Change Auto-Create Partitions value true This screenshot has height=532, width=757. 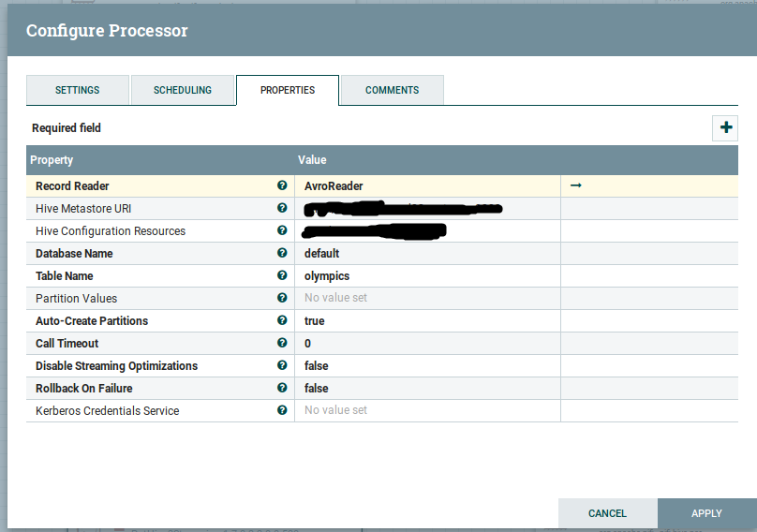[x=428, y=320]
